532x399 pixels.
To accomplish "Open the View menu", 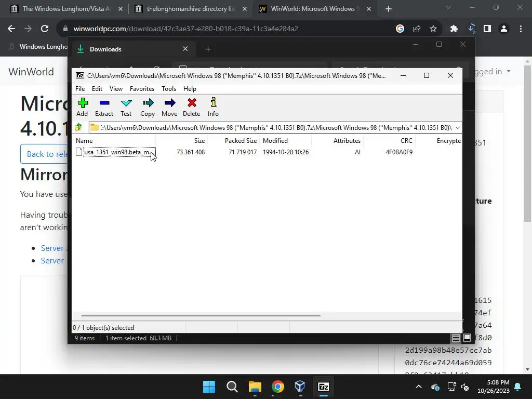I will tap(116, 88).
